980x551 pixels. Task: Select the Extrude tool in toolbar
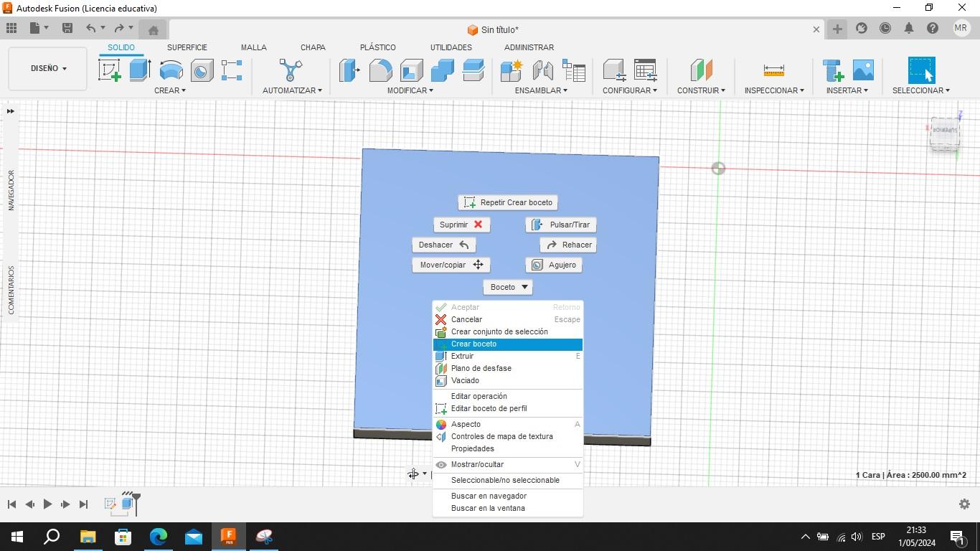click(x=140, y=70)
